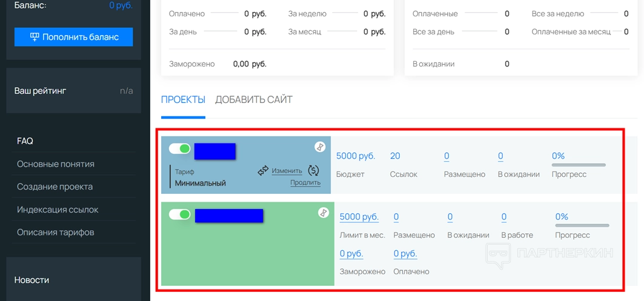Click the Минимальный tariff name
Image resolution: width=644 pixels, height=301 pixels.
click(201, 183)
